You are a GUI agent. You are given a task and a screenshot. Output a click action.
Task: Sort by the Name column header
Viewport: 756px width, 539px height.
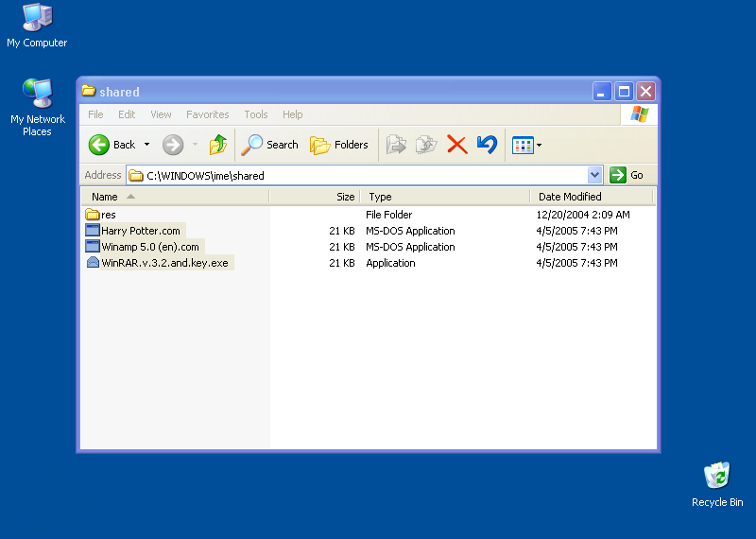(175, 197)
